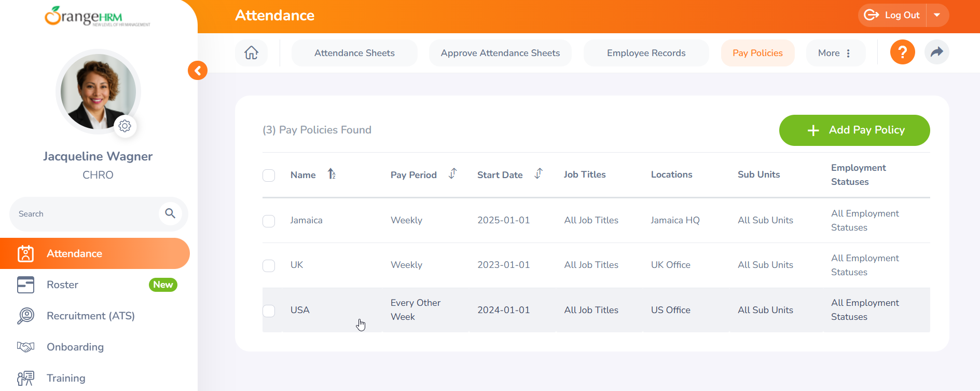Sort by Pay Period arrow icon
This screenshot has height=391, width=980.
(x=452, y=174)
